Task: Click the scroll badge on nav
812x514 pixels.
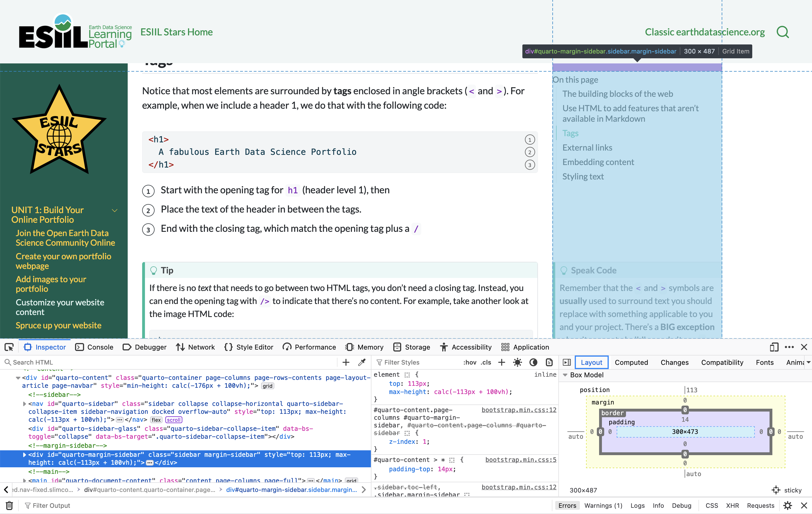Action: [174, 420]
